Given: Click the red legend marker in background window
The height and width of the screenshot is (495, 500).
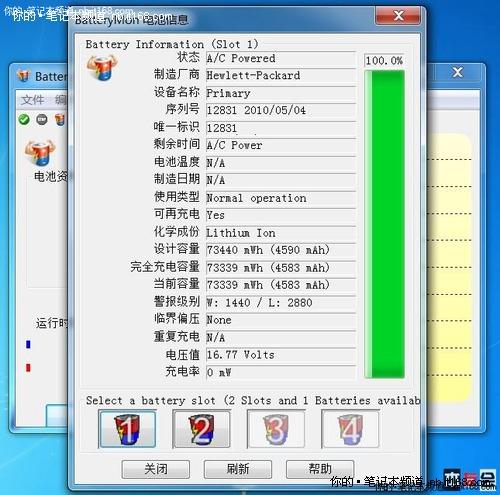Looking at the screenshot, I should pos(28,368).
